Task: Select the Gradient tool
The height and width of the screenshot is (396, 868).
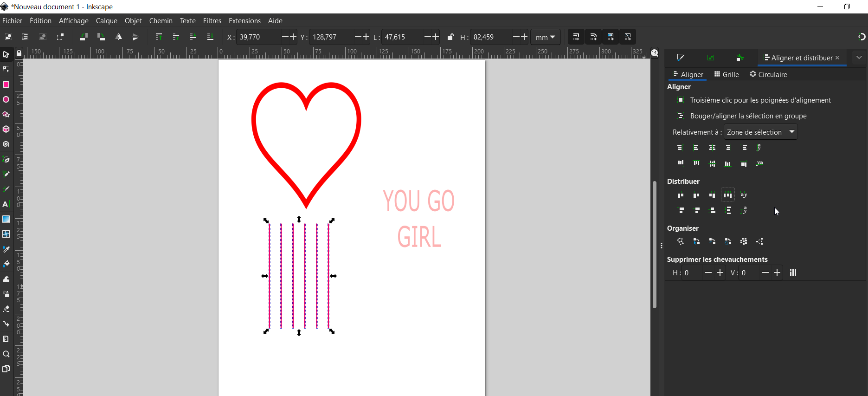Action: click(6, 219)
